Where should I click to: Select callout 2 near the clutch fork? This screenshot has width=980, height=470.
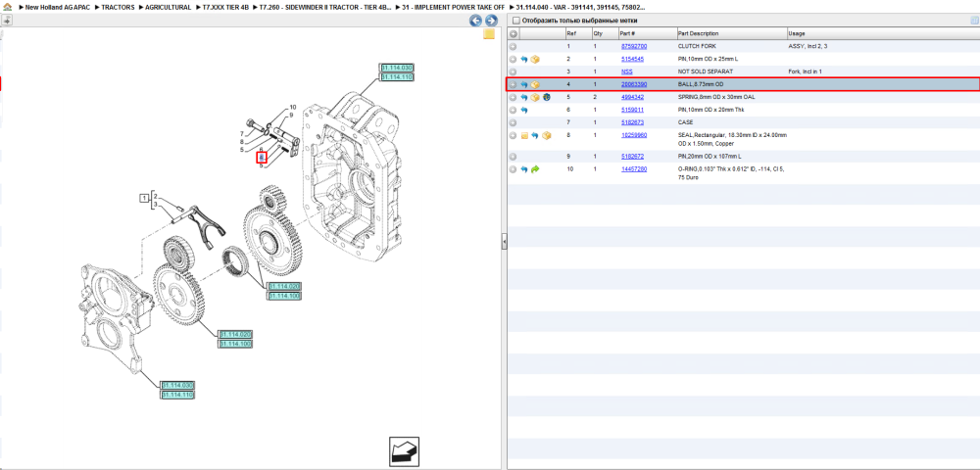155,196
